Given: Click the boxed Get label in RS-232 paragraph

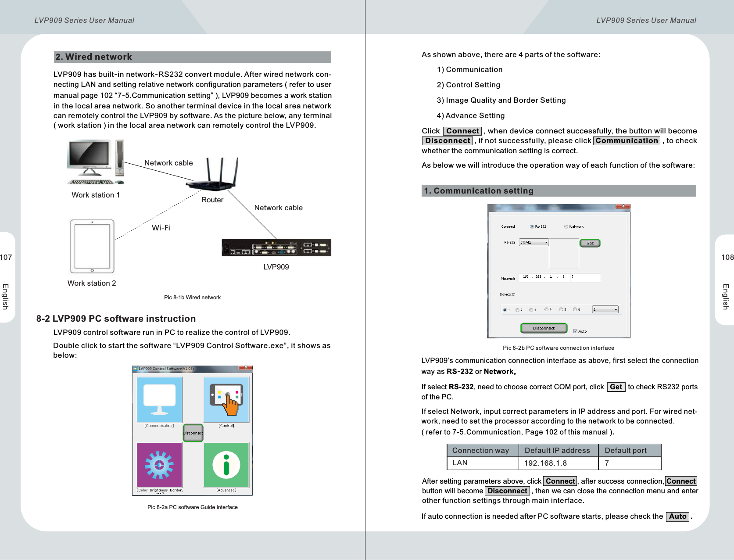Looking at the screenshot, I should (x=616, y=387).
